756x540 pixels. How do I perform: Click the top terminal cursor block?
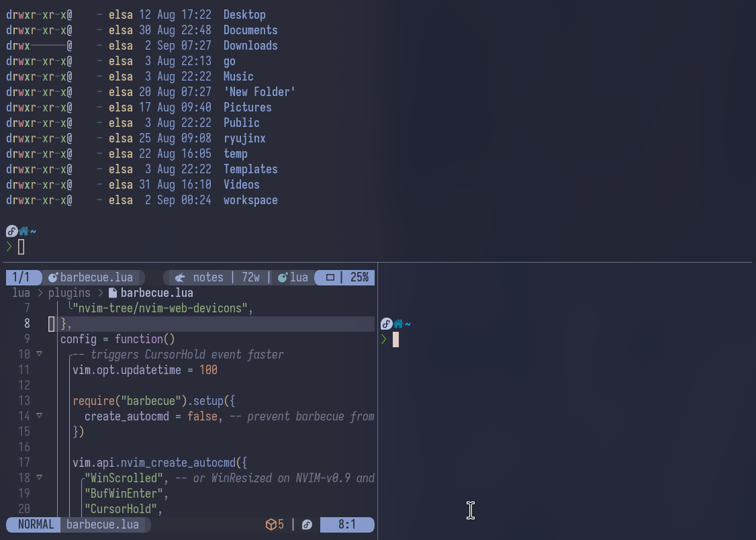(x=21, y=247)
